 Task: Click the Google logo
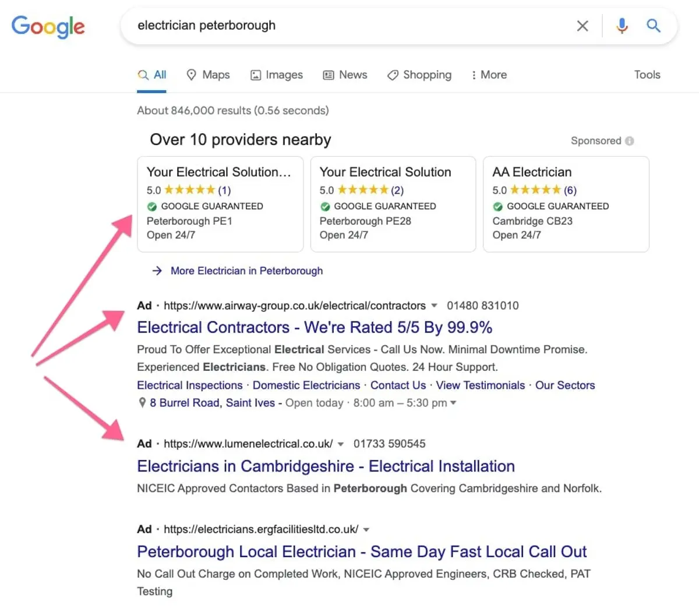pos(48,27)
